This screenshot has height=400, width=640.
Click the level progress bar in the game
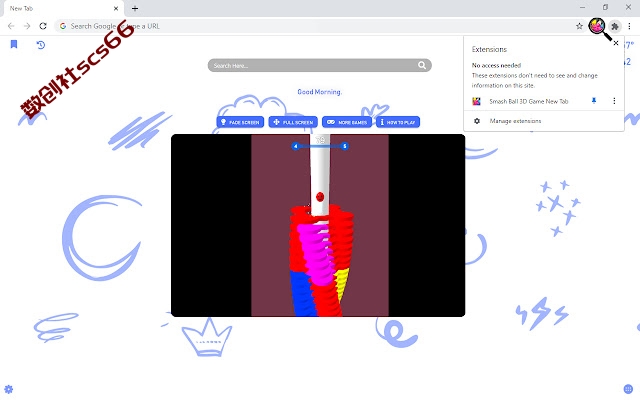pyautogui.click(x=320, y=146)
